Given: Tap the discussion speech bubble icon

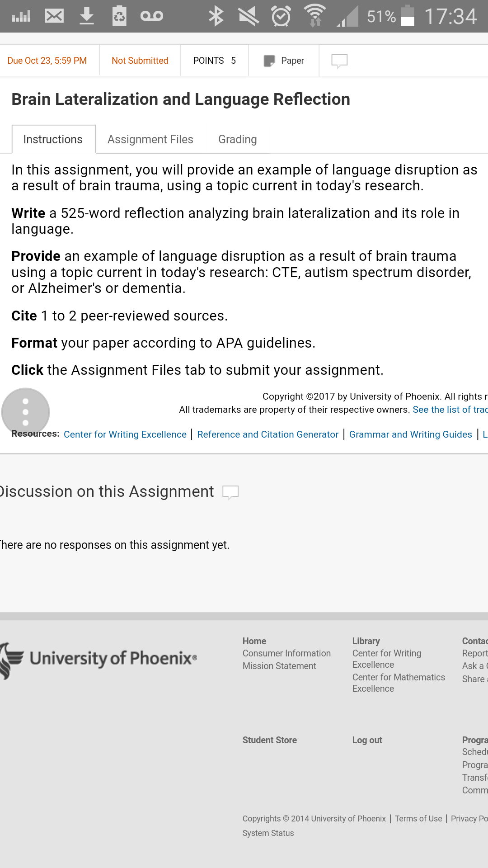Looking at the screenshot, I should coord(230,492).
